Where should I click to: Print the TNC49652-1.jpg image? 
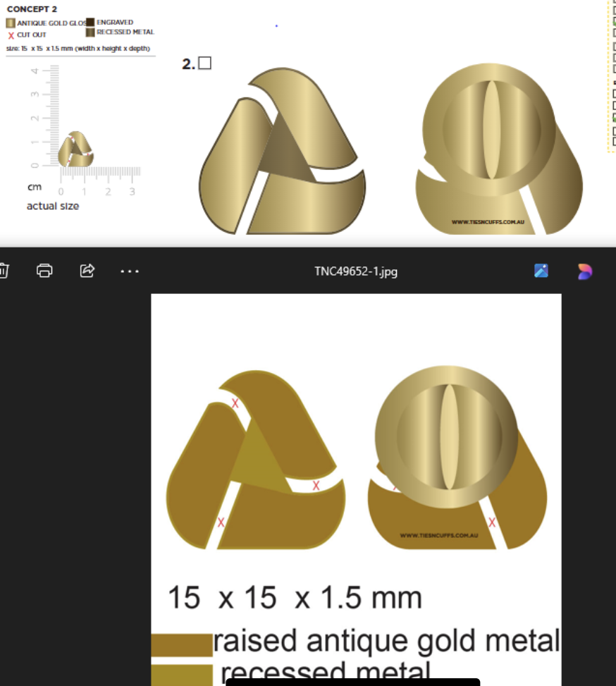[44, 271]
